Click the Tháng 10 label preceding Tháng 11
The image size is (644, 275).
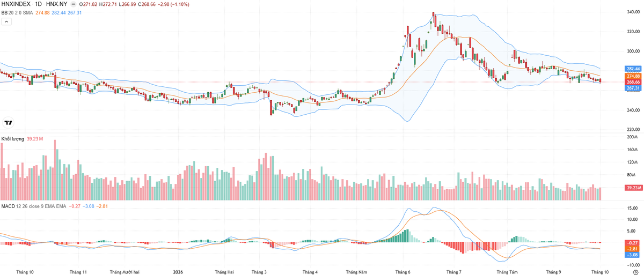[25, 272]
